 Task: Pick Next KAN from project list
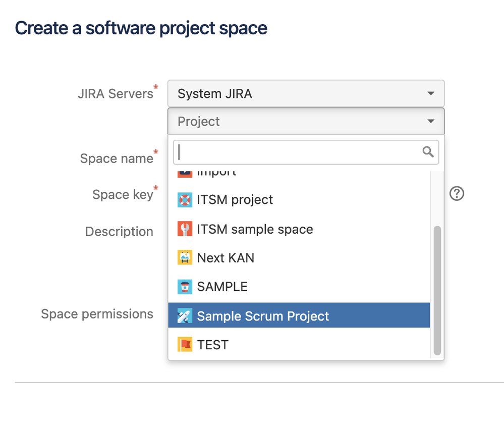pyautogui.click(x=226, y=258)
